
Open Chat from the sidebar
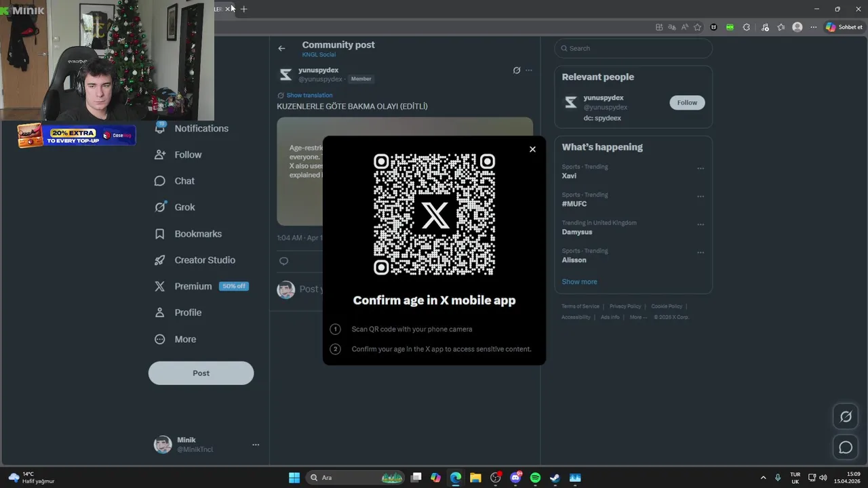(175, 181)
